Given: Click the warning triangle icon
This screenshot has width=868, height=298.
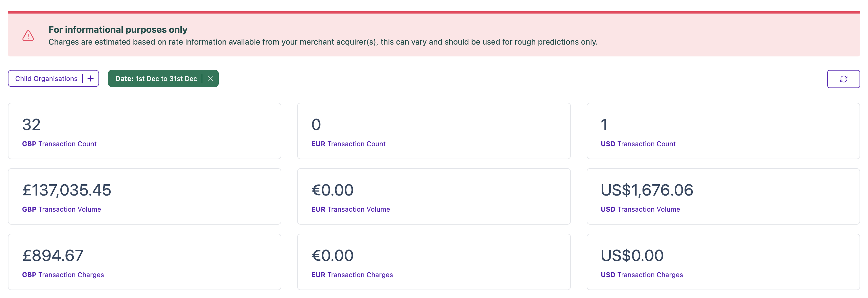Looking at the screenshot, I should (x=28, y=35).
